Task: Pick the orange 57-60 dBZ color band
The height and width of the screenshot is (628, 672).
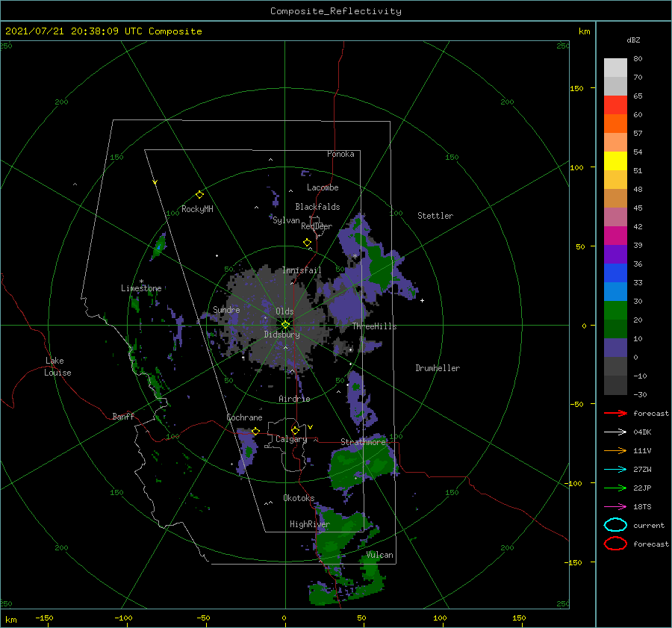Action: click(615, 124)
